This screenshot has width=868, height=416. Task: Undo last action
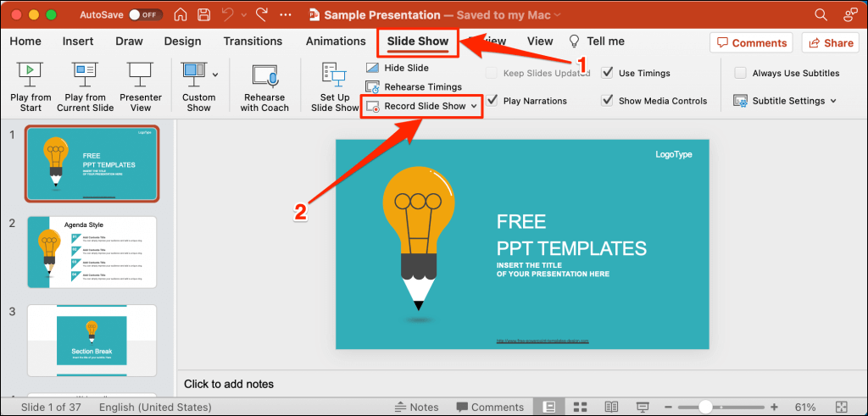(228, 15)
